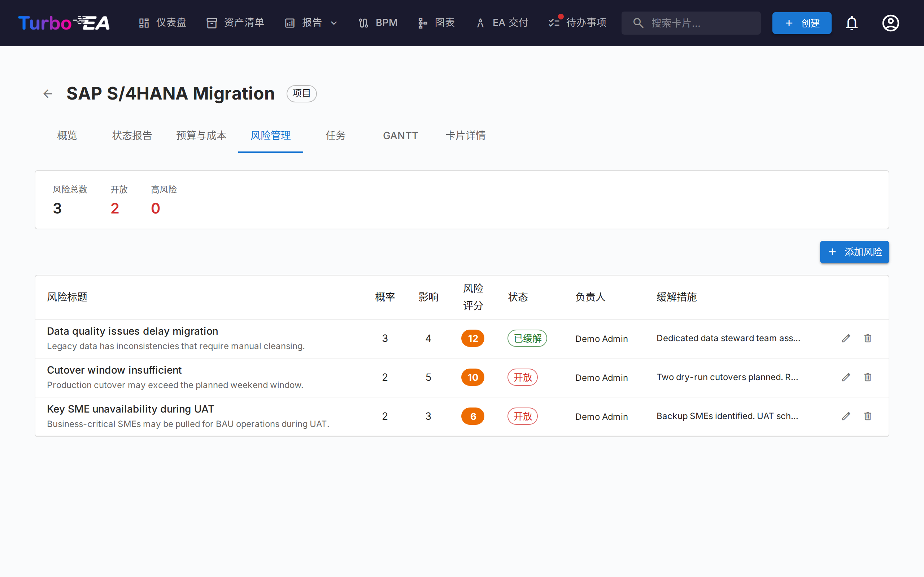924x577 pixels.
Task: Open the GANTT tab
Action: coord(400,136)
